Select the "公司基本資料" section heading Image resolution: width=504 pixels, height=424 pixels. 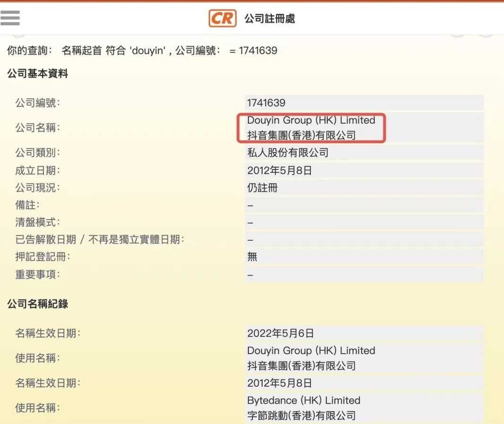click(x=38, y=74)
